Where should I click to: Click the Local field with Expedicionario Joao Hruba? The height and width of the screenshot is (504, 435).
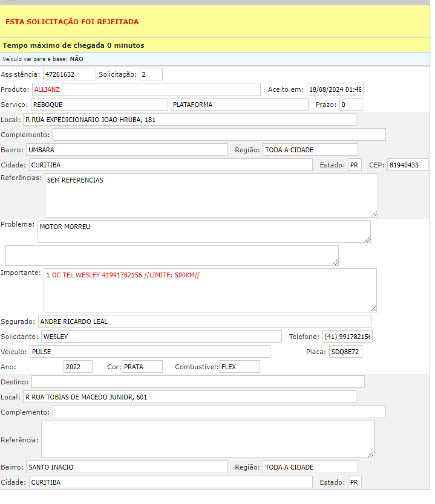tap(189, 120)
